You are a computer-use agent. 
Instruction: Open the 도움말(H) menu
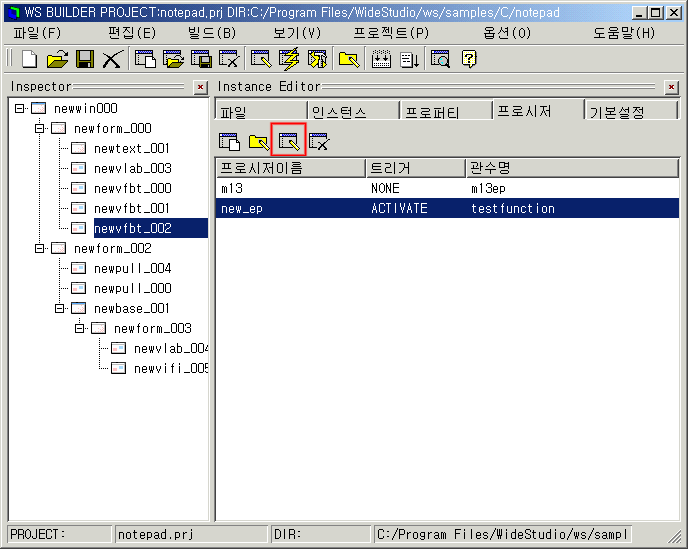[x=624, y=33]
